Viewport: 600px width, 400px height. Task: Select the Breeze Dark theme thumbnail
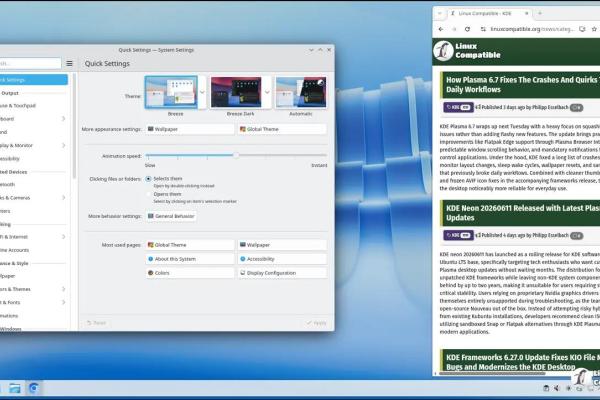coord(236,92)
